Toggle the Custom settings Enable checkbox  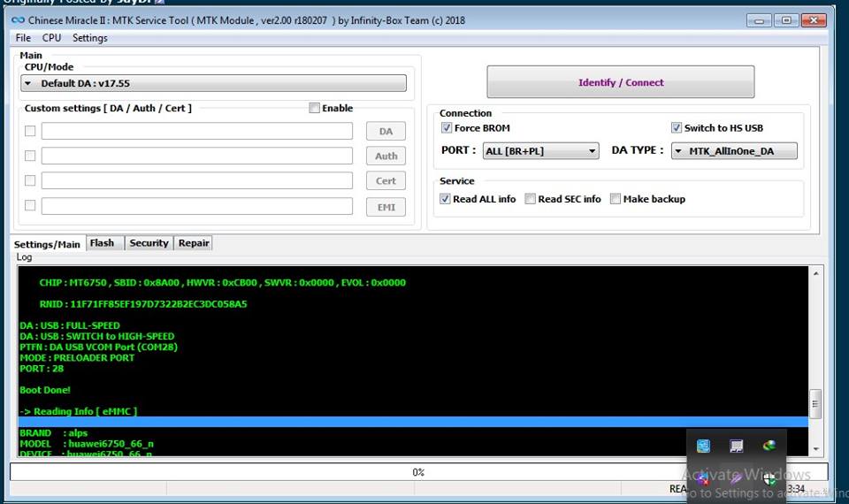314,108
